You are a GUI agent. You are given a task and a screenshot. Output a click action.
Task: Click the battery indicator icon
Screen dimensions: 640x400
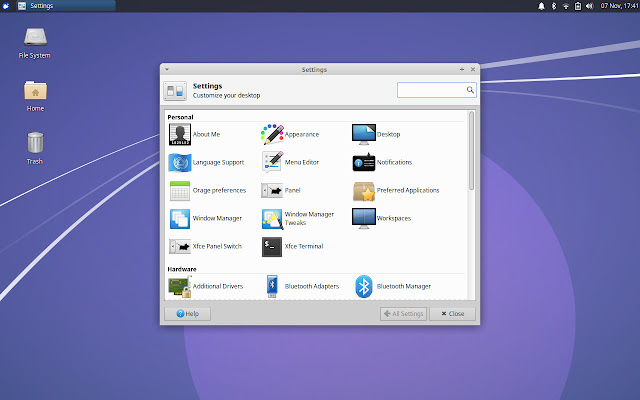(578, 6)
